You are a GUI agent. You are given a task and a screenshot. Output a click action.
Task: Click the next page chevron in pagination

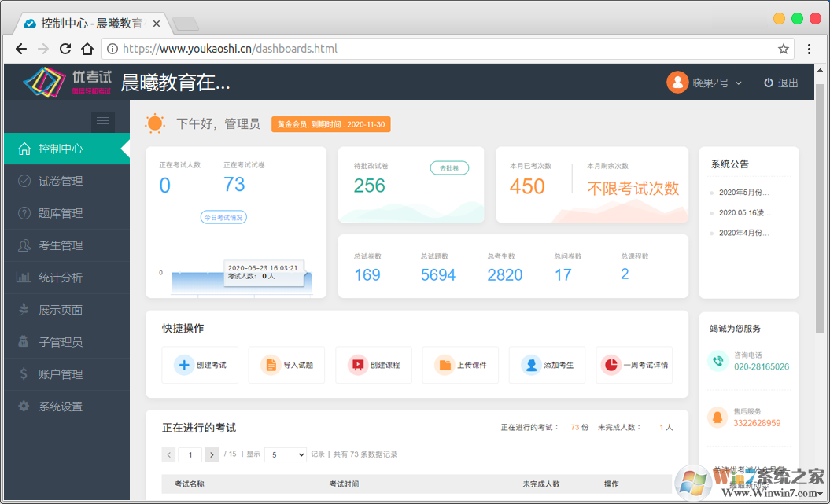click(x=212, y=454)
